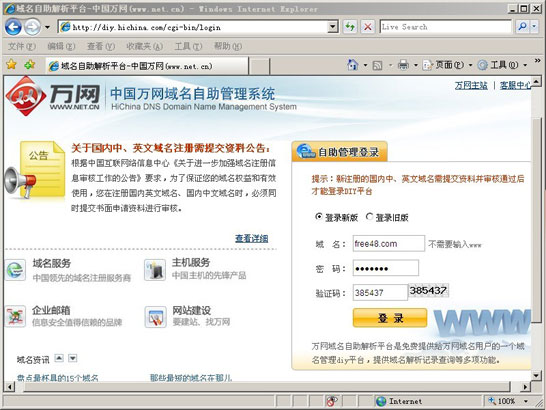Screen dimensions: 546x410
Task: Open the search provider options dropdown
Action: pyautogui.click(x=534, y=26)
